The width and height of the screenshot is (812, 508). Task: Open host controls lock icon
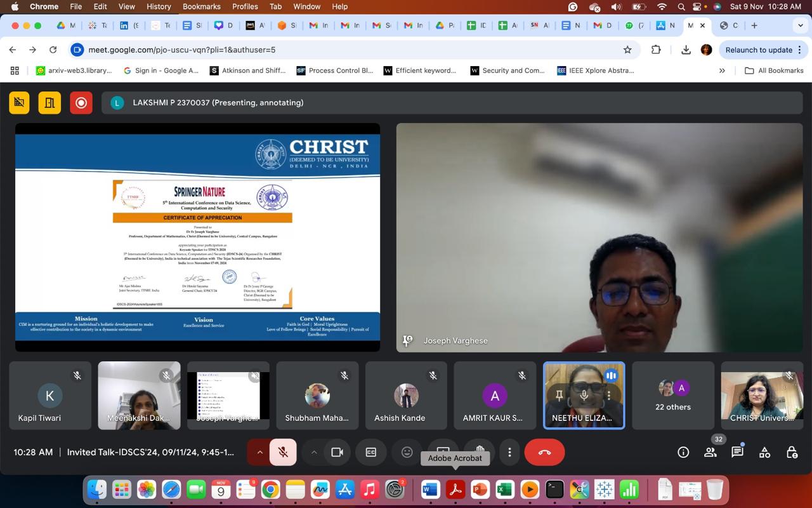(x=792, y=452)
